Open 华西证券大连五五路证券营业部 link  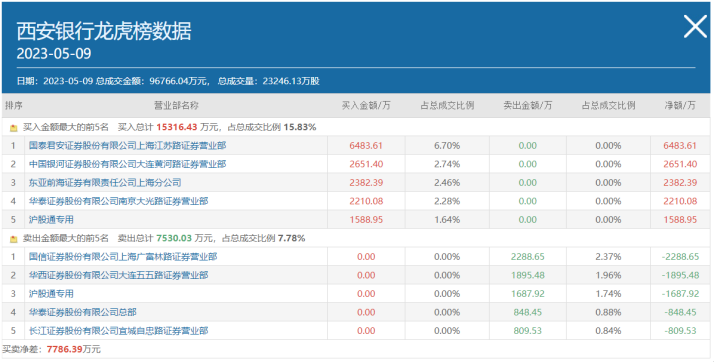pos(118,275)
